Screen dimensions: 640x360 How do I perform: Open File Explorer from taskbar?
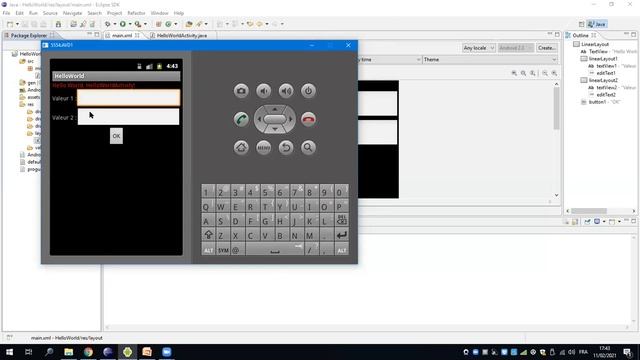[x=69, y=352]
